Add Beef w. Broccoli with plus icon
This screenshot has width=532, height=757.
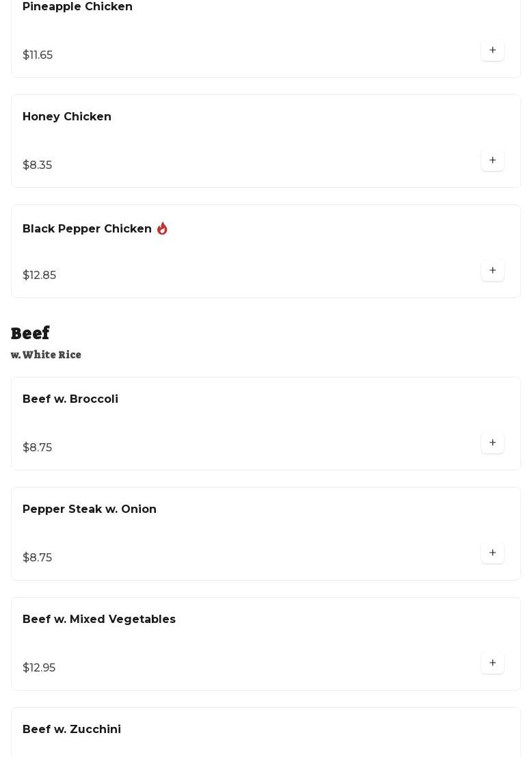click(492, 442)
